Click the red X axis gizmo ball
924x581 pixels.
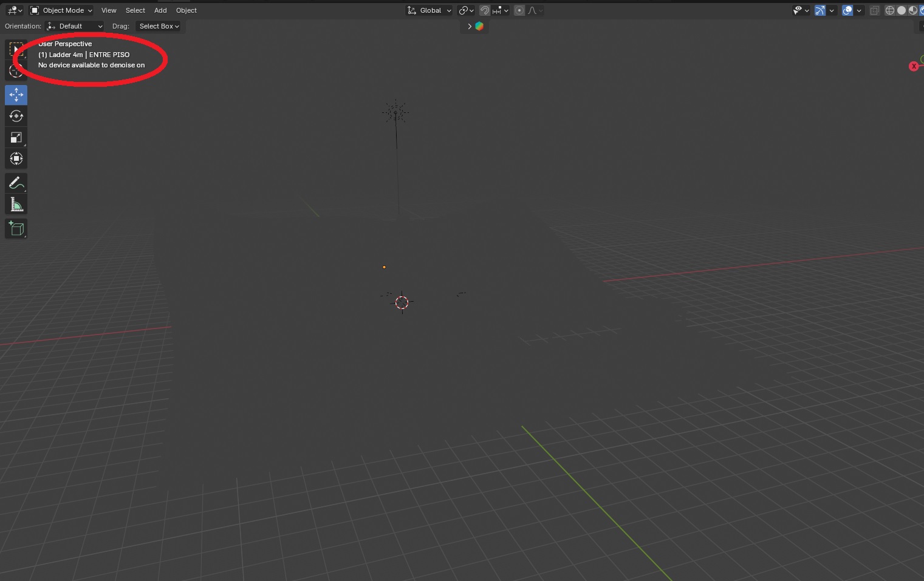[914, 66]
